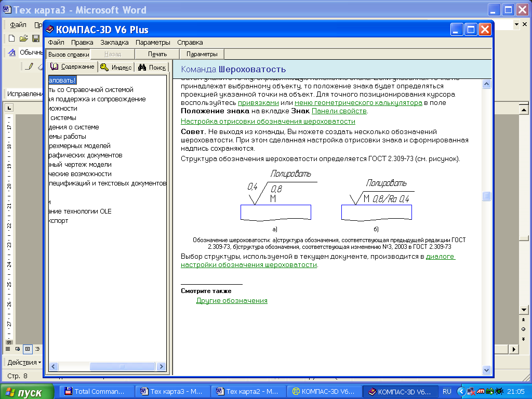
Task: Open the Панели свойств link
Action: pyautogui.click(x=339, y=111)
